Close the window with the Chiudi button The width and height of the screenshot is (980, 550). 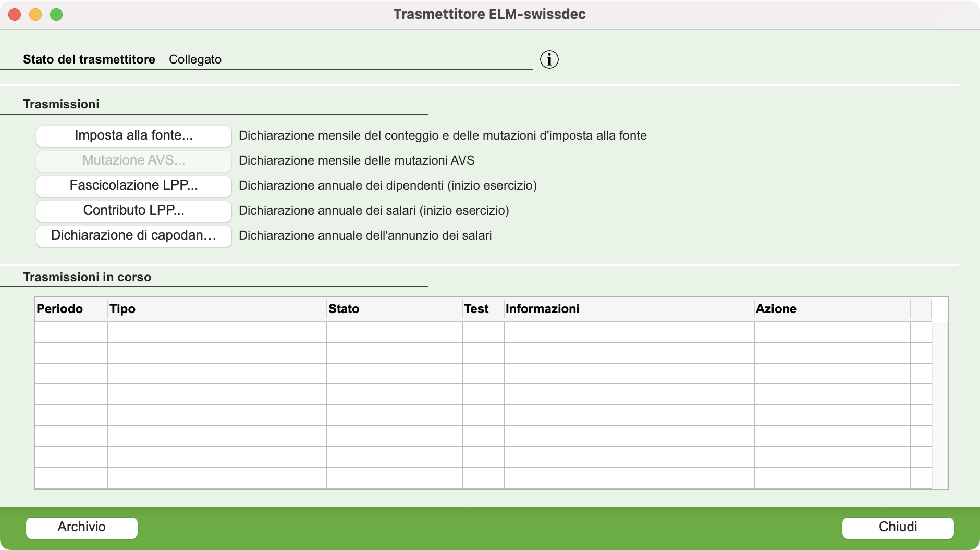(898, 527)
